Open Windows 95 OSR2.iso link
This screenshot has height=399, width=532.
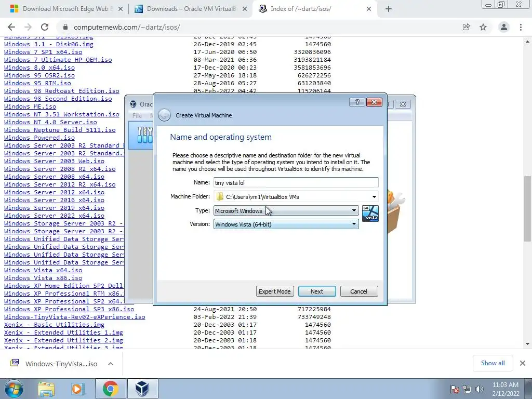[39, 75]
